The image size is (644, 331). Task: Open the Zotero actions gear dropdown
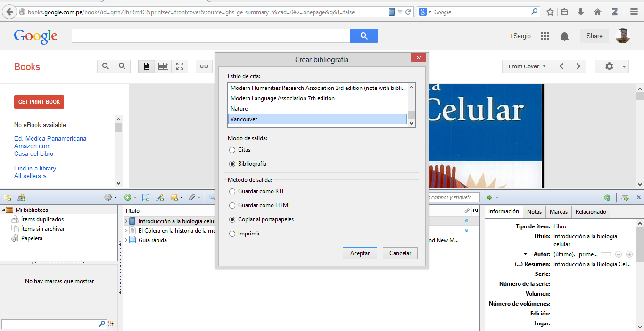pyautogui.click(x=110, y=197)
